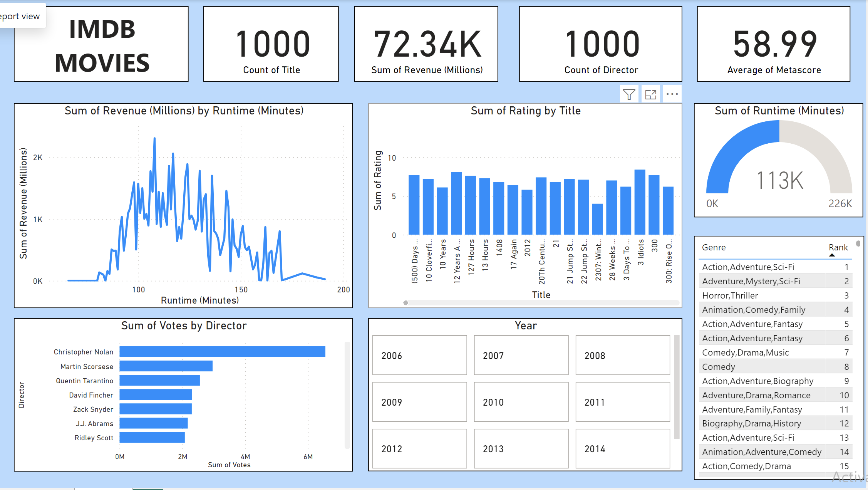Viewport: 868px width, 490px height.
Task: Select the 2006 year slicer tile
Action: pos(419,355)
